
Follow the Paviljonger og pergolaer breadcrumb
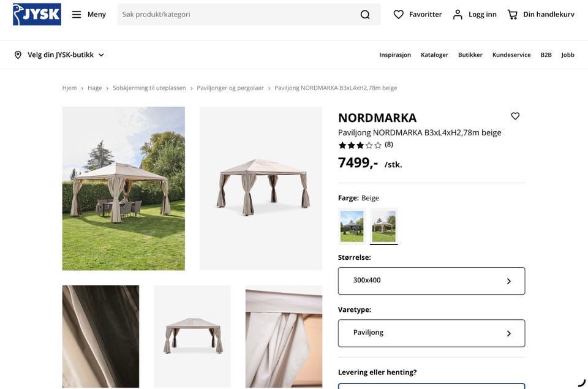pyautogui.click(x=230, y=88)
